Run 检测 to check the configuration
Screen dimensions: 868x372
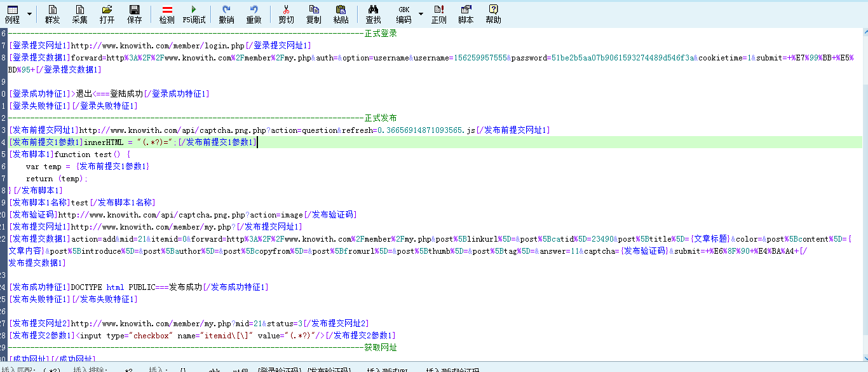pyautogui.click(x=166, y=13)
